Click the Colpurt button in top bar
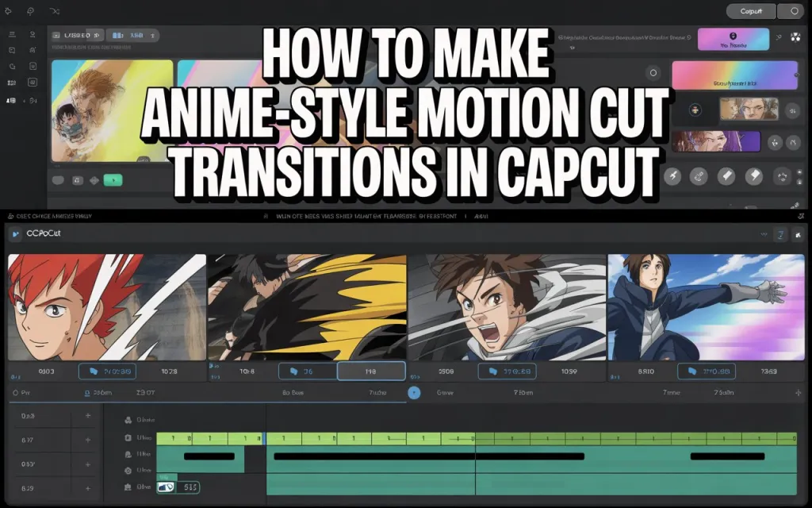 point(751,11)
